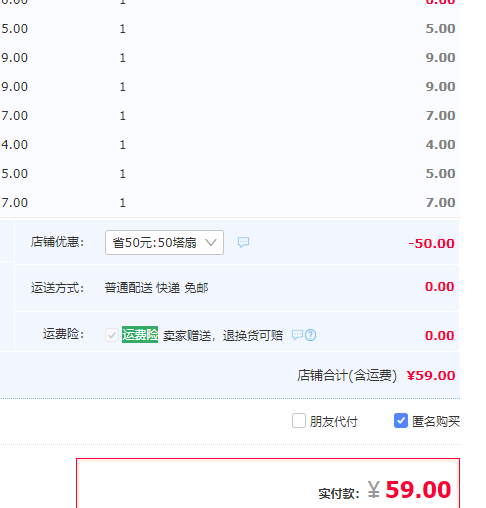This screenshot has height=508, width=486.
Task: Toggle the grayed 运费险 checkbox
Action: tap(112, 335)
